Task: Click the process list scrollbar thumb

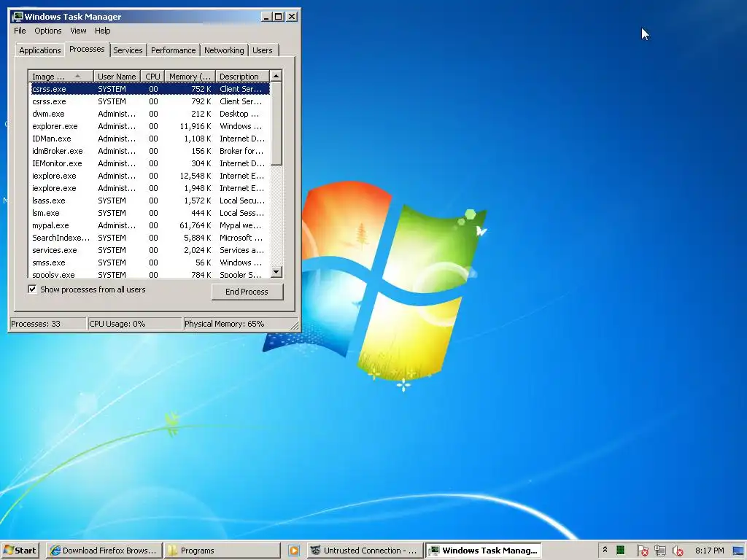Action: click(276, 124)
